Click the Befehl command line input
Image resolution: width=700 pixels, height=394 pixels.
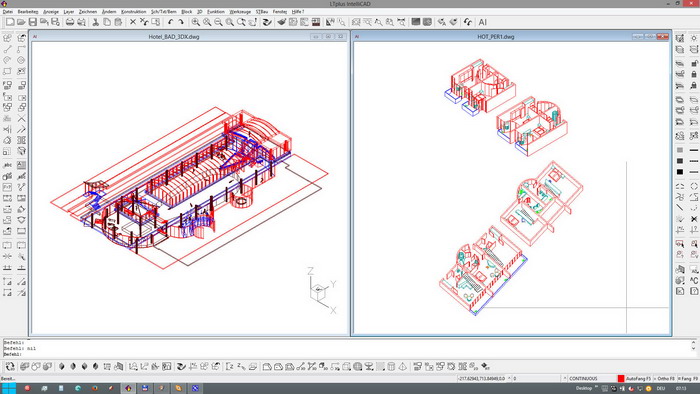click(346, 354)
